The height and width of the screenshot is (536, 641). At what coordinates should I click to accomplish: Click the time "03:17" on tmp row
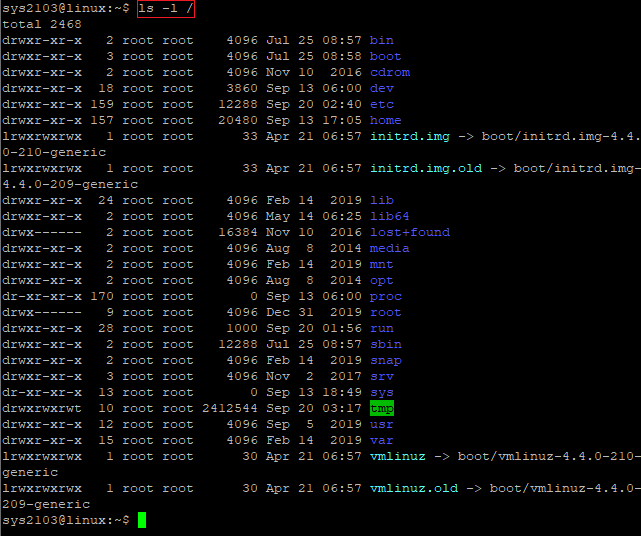(x=342, y=408)
